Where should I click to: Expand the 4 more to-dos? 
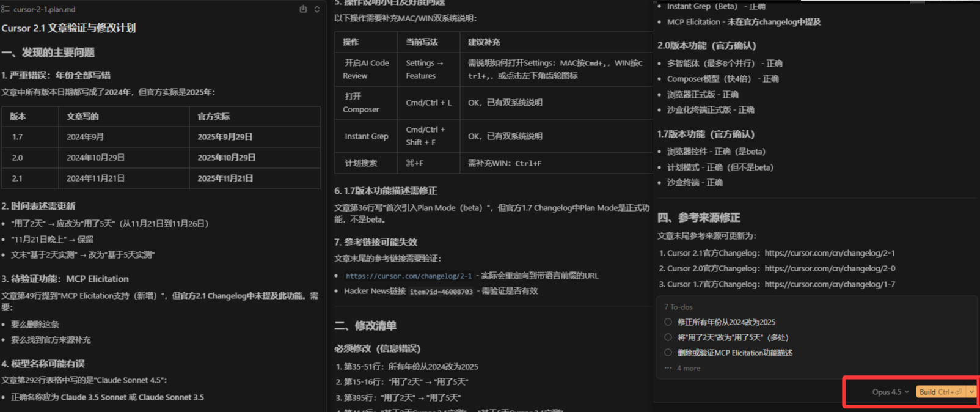[x=689, y=368]
